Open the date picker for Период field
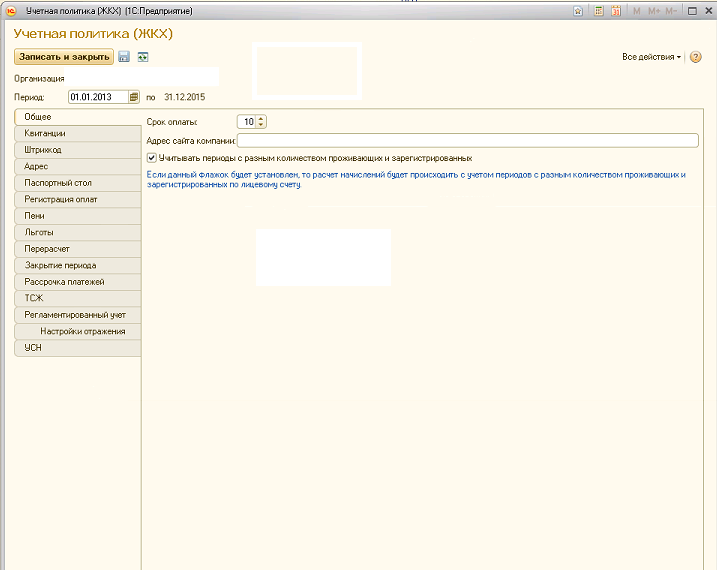Screen dimensions: 717x570 coord(134,97)
